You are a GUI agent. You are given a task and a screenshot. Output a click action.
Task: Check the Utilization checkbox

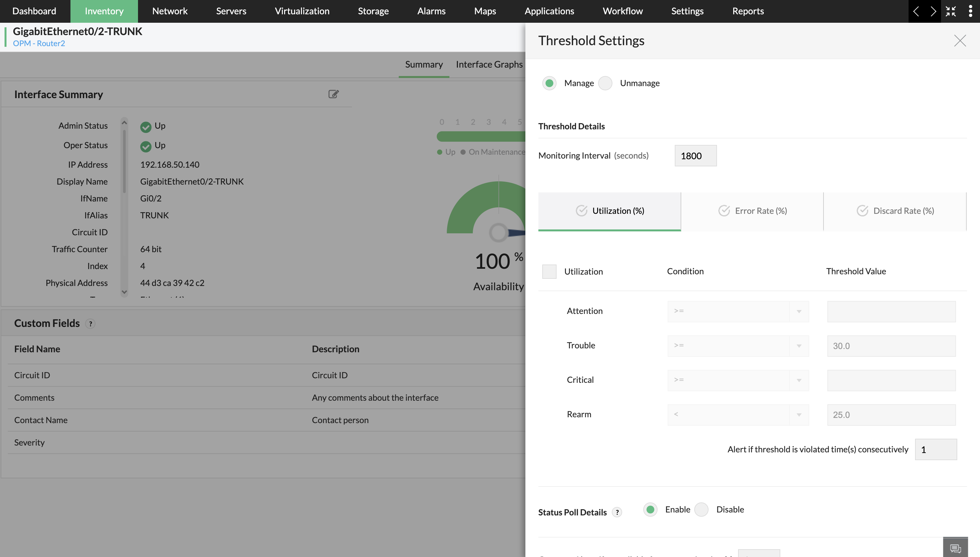[x=549, y=271]
